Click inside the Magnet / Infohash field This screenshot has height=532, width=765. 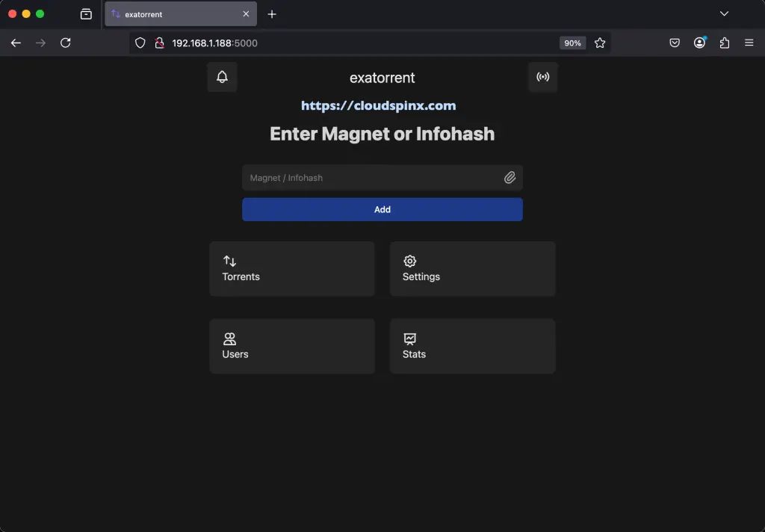(366, 178)
